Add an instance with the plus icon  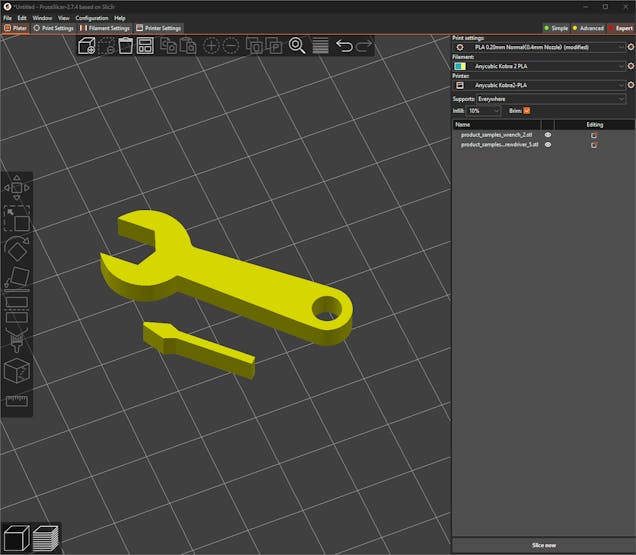(211, 46)
